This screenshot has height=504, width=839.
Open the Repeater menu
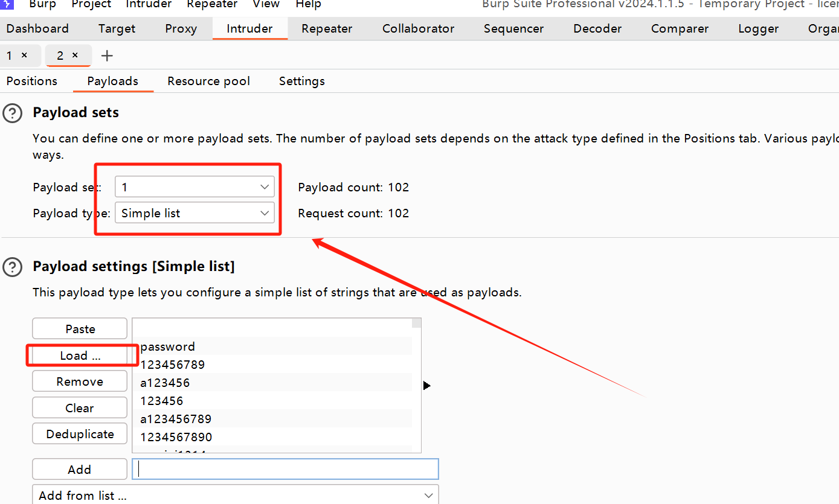[x=211, y=4]
